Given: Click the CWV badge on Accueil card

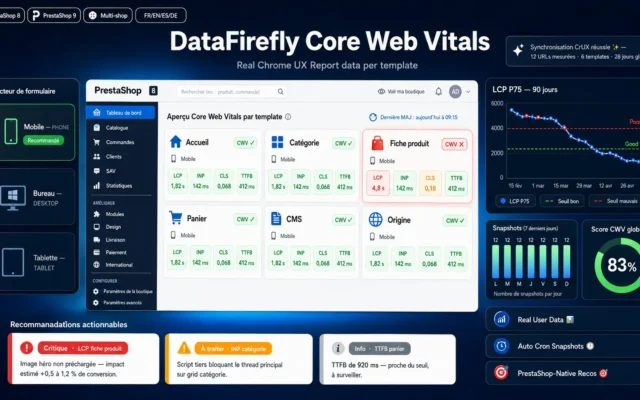Looking at the screenshot, I should click(x=246, y=143).
